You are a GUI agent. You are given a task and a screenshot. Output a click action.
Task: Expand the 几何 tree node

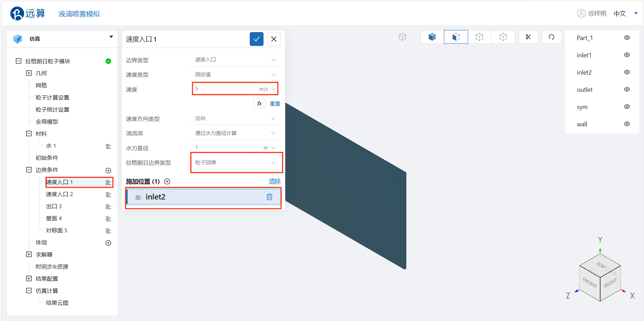coord(29,73)
